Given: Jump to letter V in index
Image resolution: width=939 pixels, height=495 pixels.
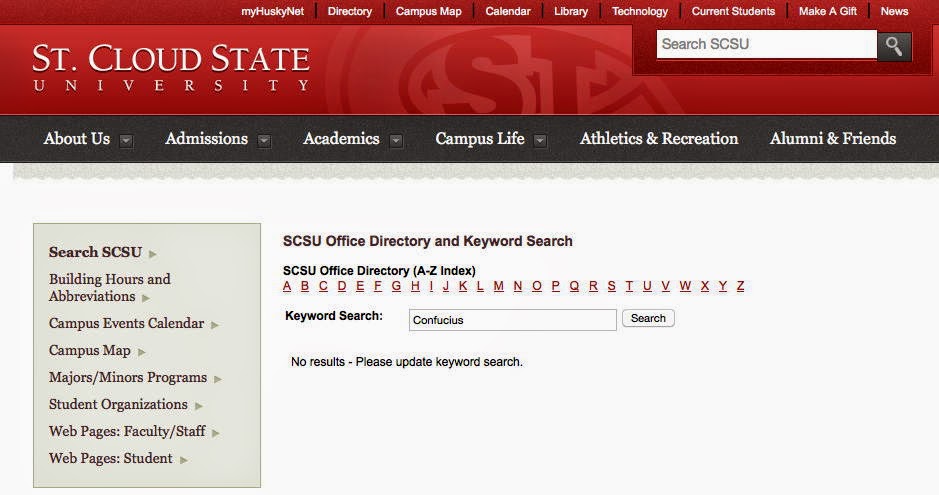Looking at the screenshot, I should point(665,286).
